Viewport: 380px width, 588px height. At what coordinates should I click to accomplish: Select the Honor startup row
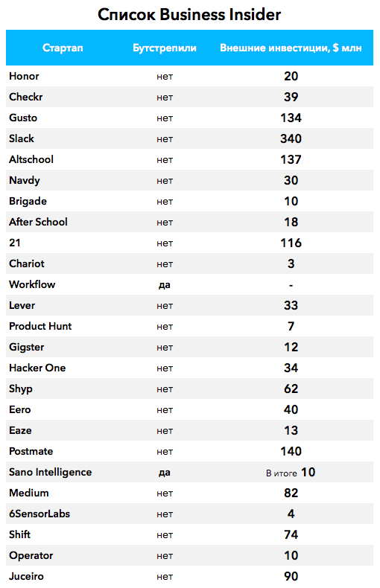coord(189,76)
